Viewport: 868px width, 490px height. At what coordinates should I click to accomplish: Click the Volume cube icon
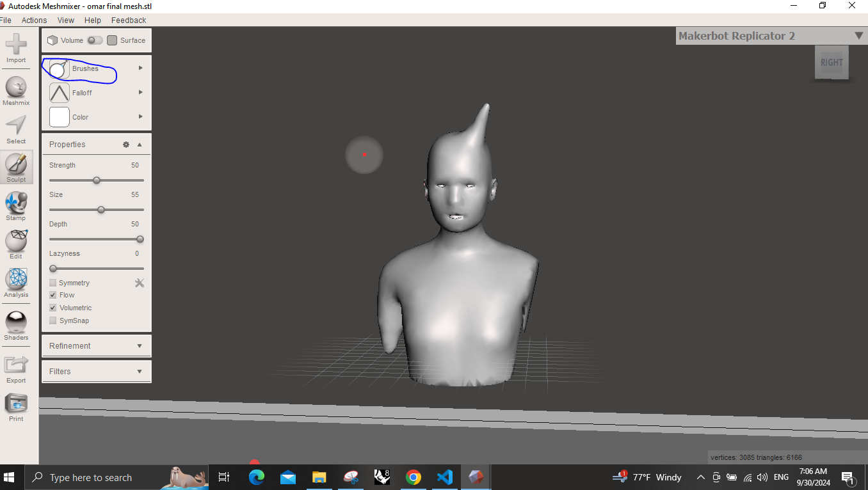coord(52,40)
